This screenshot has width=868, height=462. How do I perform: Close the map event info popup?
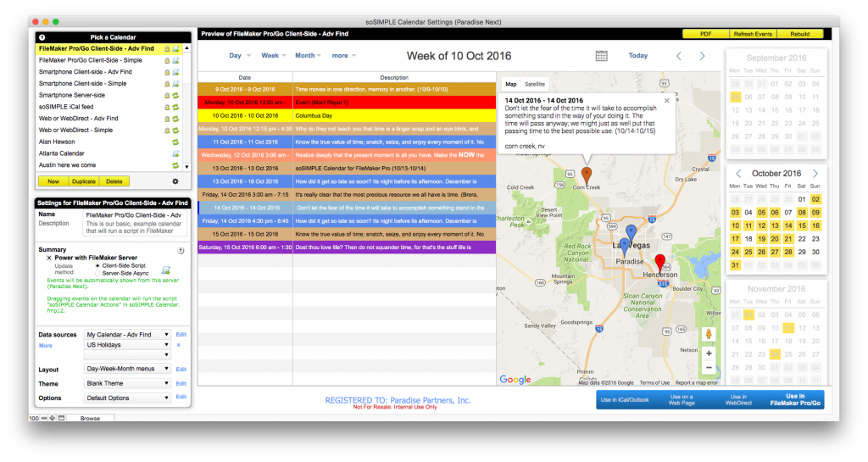point(666,101)
